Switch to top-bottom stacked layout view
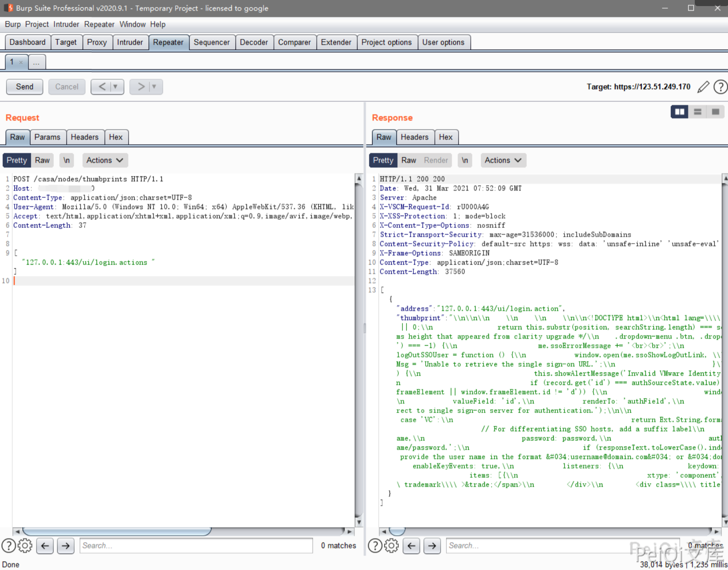 click(x=698, y=112)
